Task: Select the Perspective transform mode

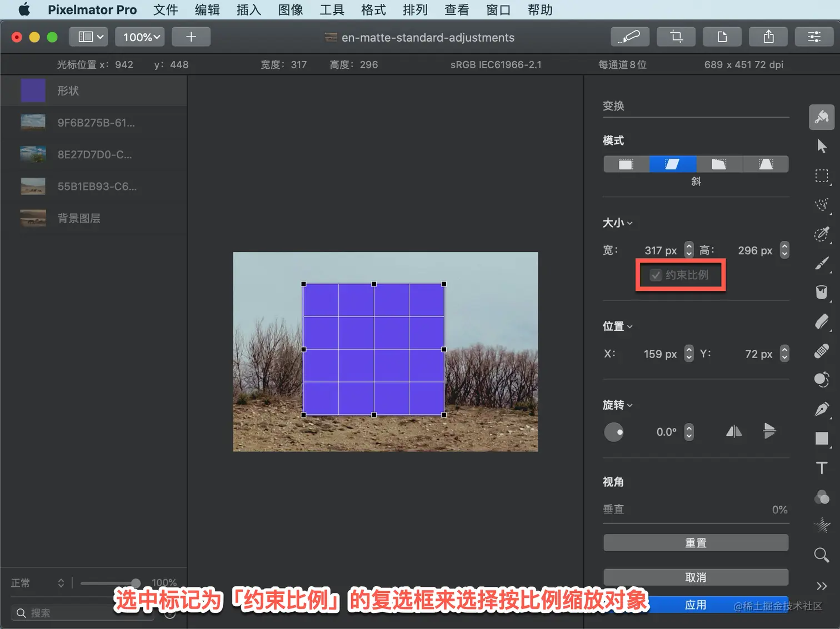Action: 766,164
